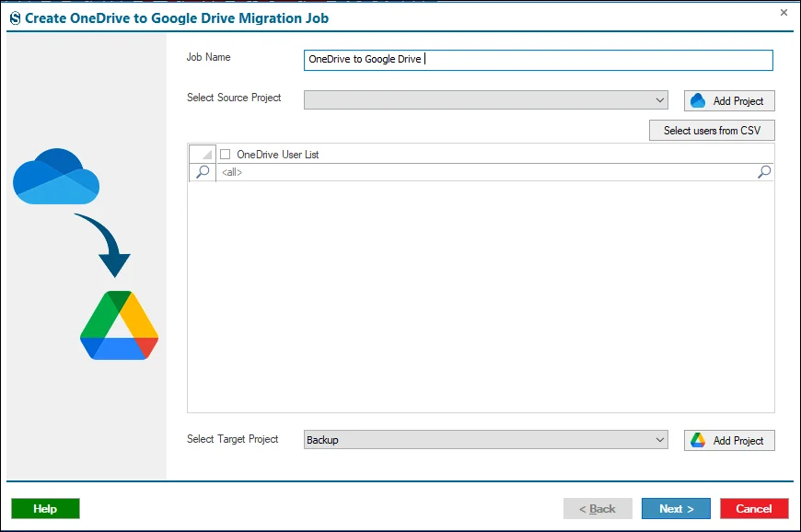Cancel the migration job creation
Screen dimensions: 801x532
754,508
